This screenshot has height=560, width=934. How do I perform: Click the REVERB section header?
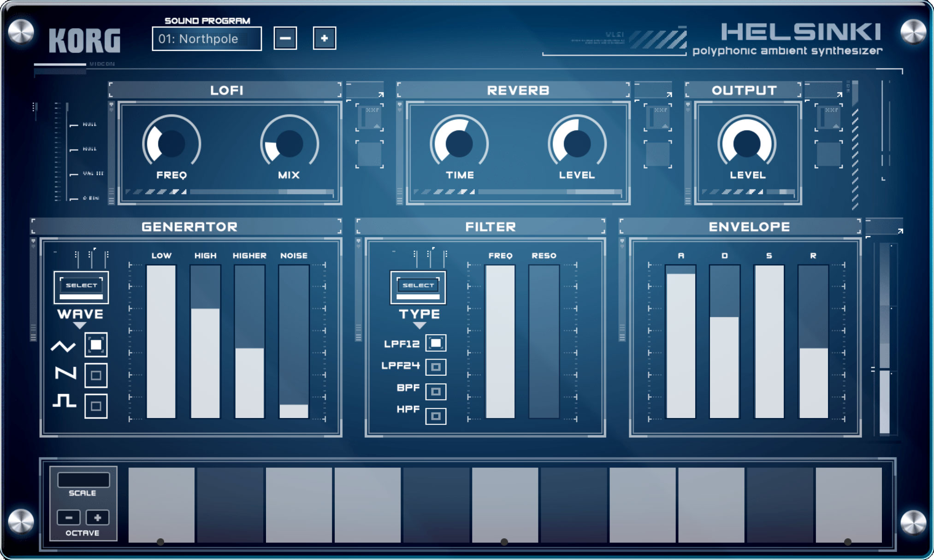tap(513, 90)
